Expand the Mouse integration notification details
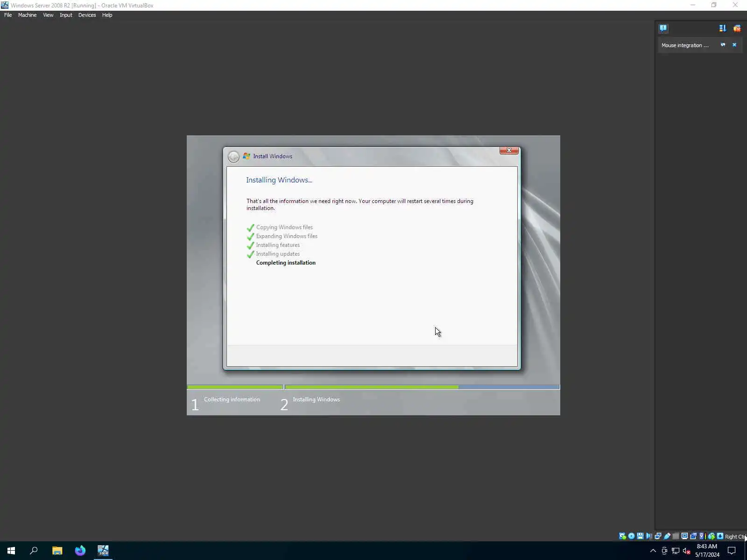 tap(723, 45)
